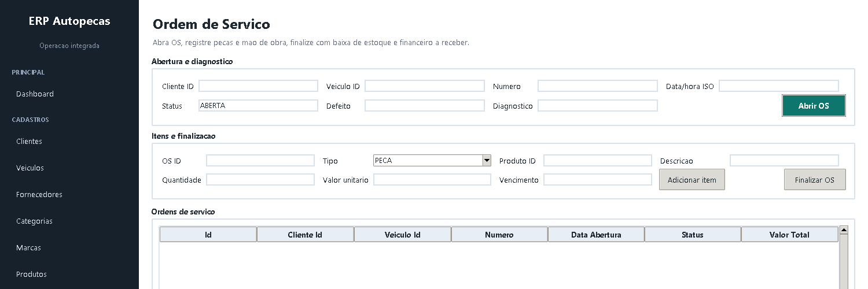868x289 pixels.
Task: Click the ERP Autopecas title
Action: [x=69, y=21]
